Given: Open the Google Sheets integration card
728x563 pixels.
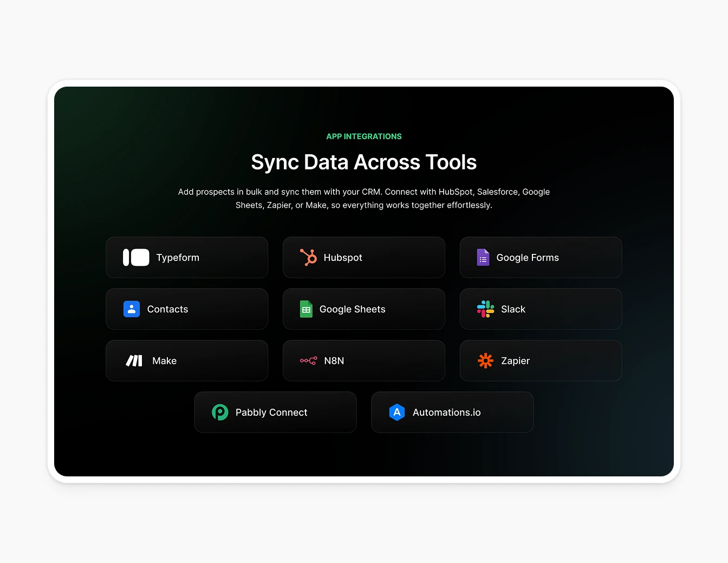Looking at the screenshot, I should coord(363,309).
